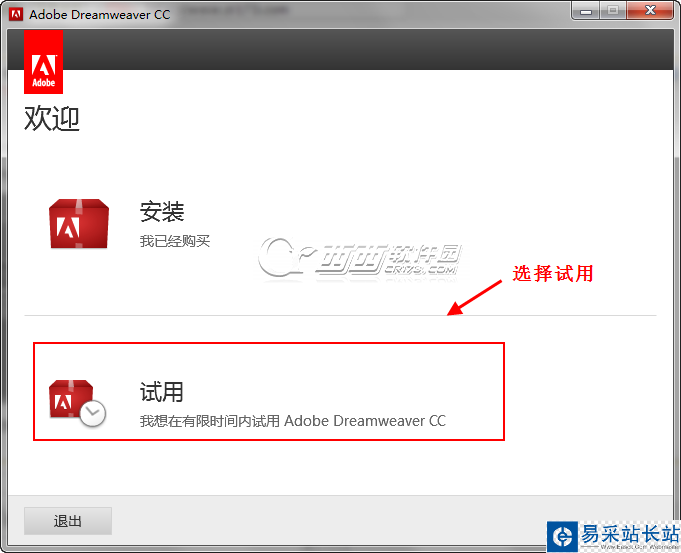Click the disabled maximize button
The image size is (681, 553).
click(613, 11)
